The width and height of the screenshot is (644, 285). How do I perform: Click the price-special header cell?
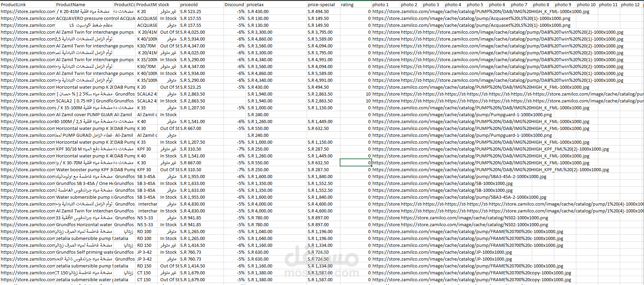[x=324, y=4]
